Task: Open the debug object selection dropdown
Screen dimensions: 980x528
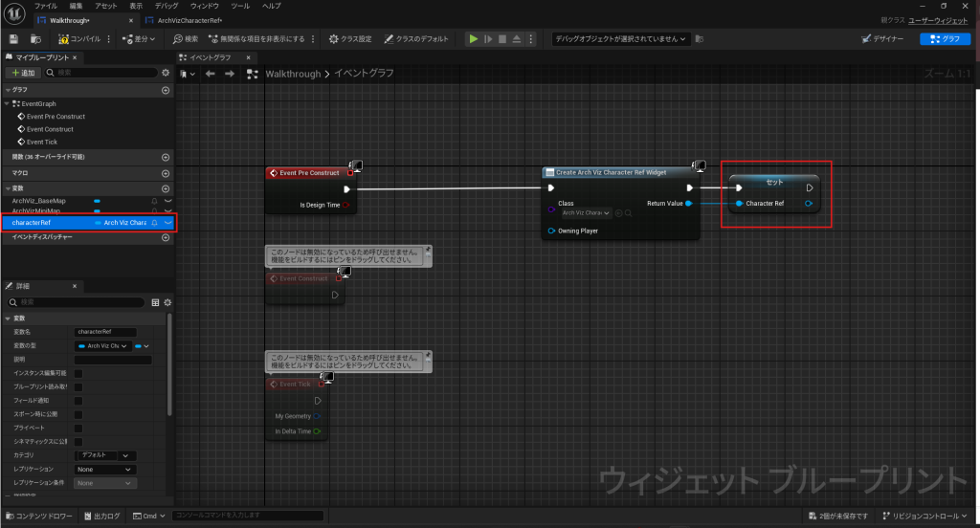Action: [x=621, y=39]
